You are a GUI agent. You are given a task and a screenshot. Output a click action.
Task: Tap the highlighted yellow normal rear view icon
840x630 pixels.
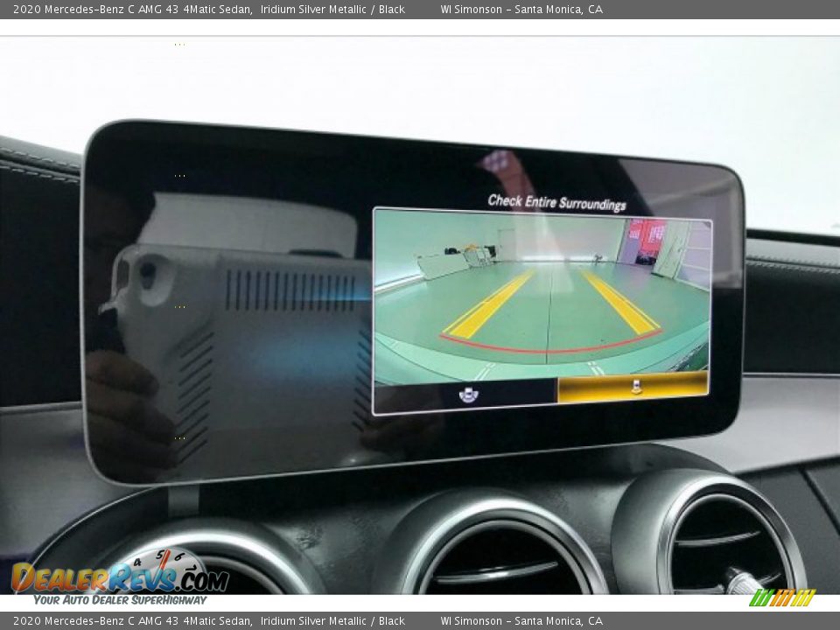tap(634, 387)
